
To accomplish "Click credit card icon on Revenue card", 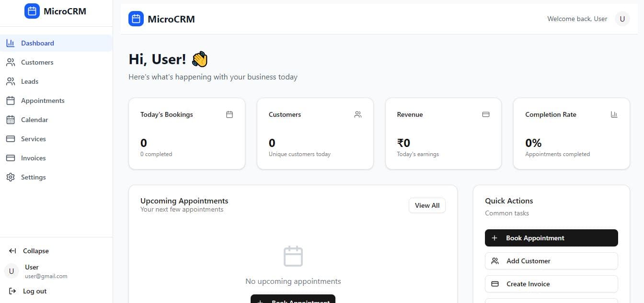I will (x=486, y=114).
